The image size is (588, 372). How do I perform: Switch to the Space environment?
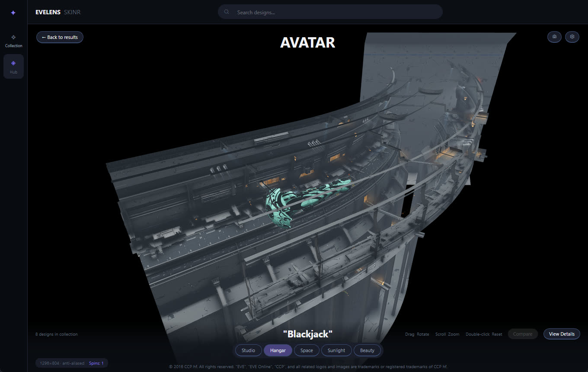pyautogui.click(x=307, y=350)
